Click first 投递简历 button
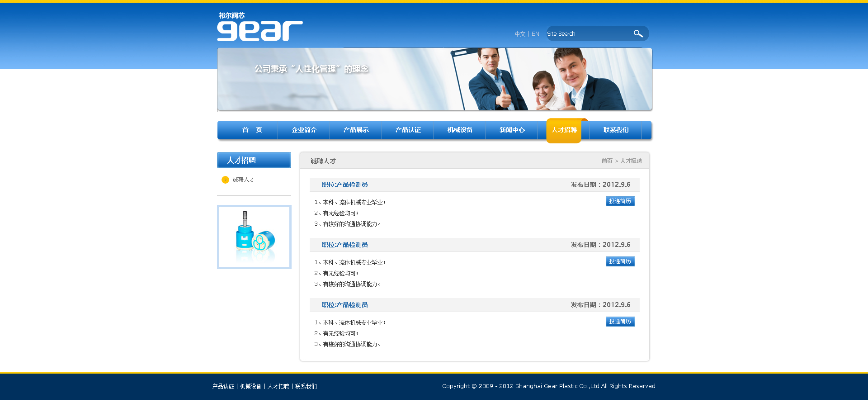The image size is (868, 403). [x=620, y=201]
